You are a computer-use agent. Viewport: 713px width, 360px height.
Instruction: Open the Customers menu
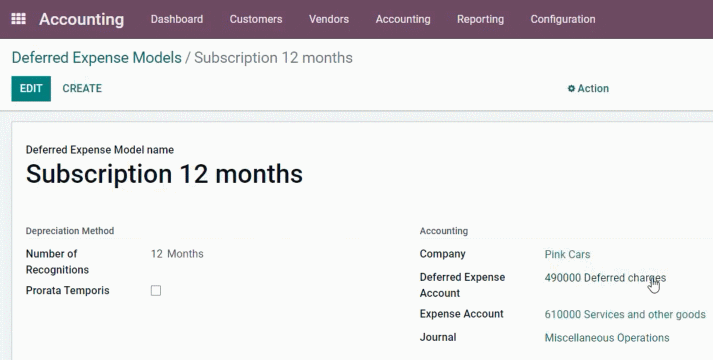point(256,19)
